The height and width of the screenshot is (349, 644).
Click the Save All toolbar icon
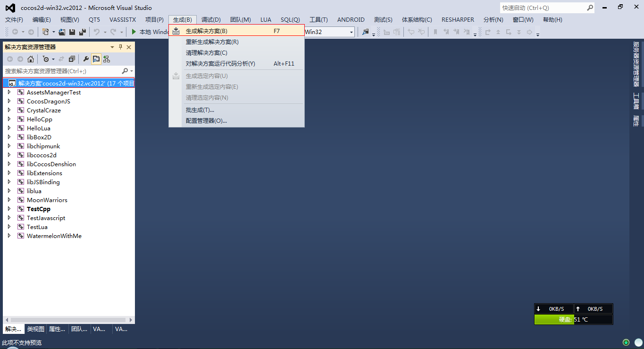[x=83, y=32]
